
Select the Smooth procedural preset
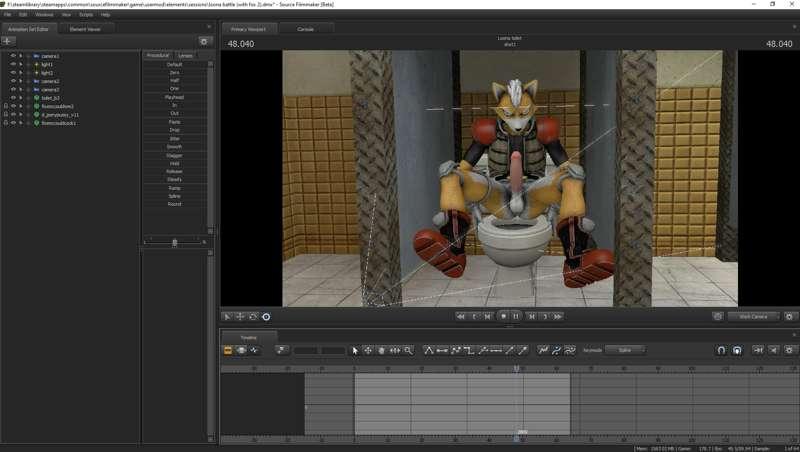coord(174,147)
